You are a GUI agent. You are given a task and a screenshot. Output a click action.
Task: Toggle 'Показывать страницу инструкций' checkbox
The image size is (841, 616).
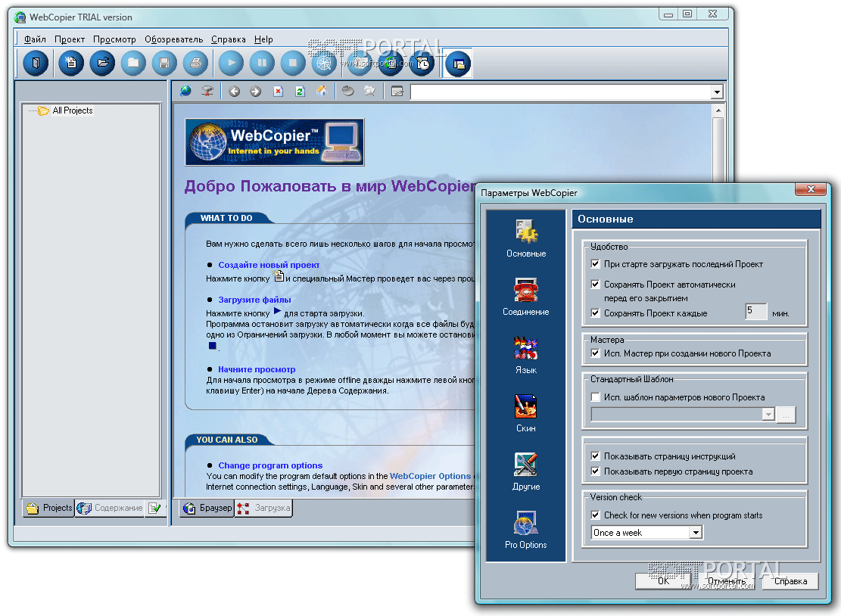595,456
